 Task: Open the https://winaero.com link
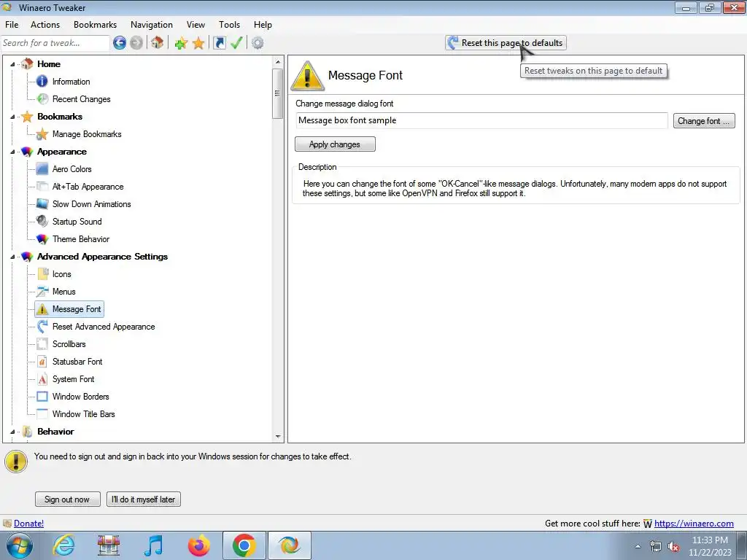(694, 524)
